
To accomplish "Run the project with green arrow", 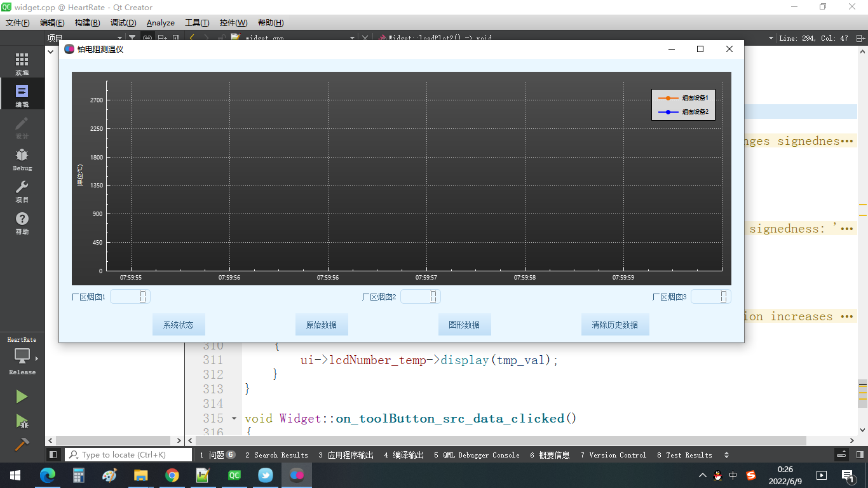I will [x=22, y=396].
